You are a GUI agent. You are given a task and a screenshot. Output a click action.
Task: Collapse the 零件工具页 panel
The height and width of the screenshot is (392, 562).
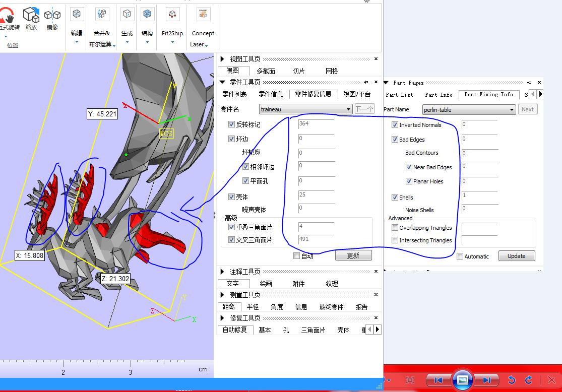click(222, 82)
